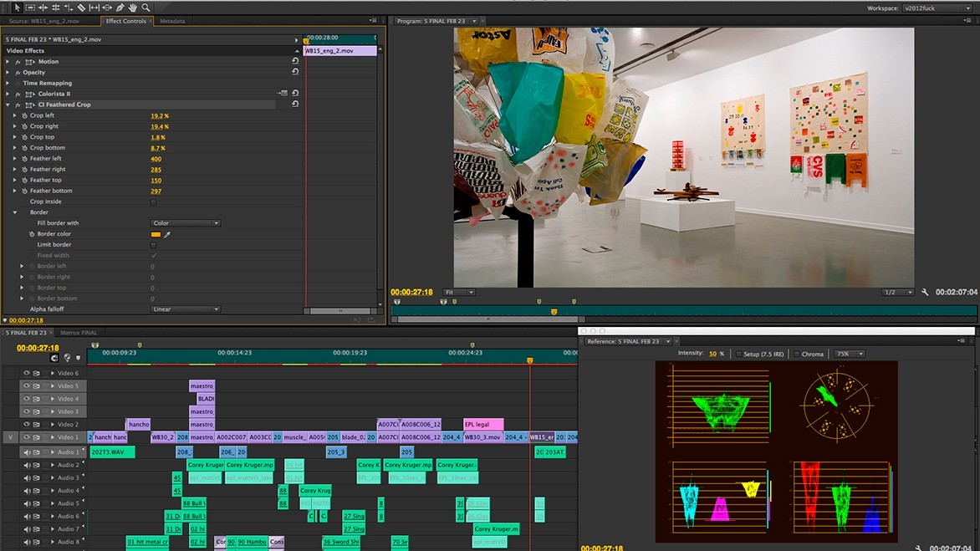Toggle the Limit border checkbox
980x551 pixels.
coord(153,245)
